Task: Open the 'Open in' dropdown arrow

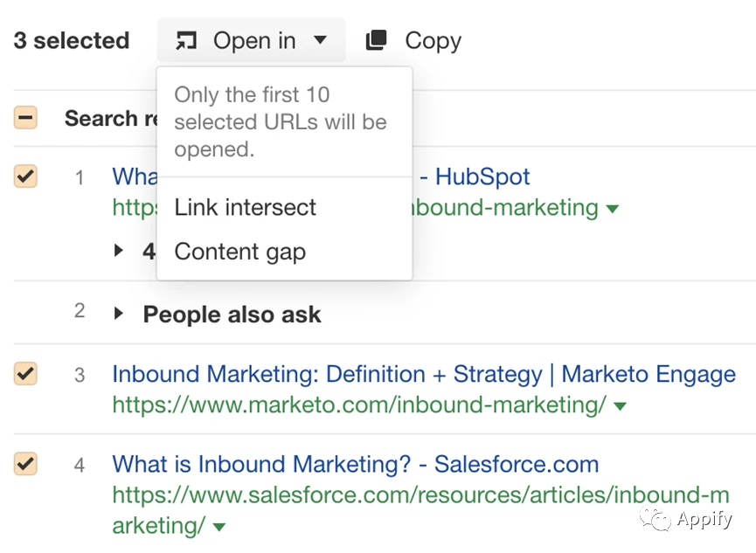Action: click(320, 40)
